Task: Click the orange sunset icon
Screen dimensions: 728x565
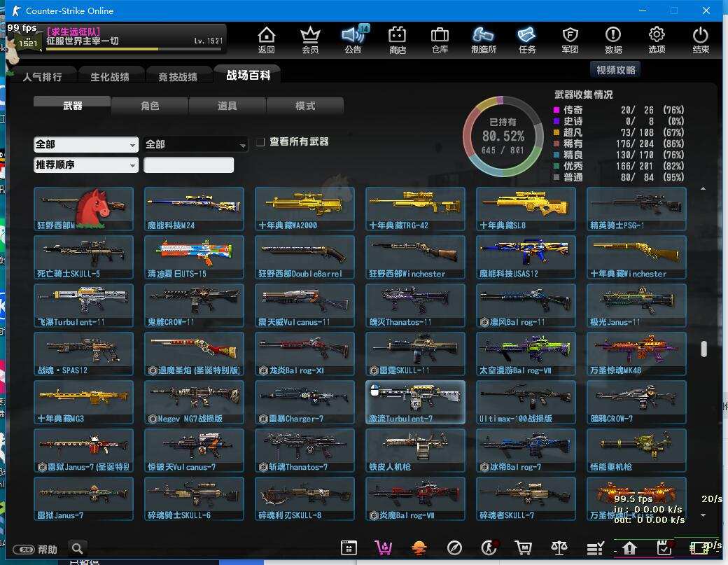Action: (419, 548)
